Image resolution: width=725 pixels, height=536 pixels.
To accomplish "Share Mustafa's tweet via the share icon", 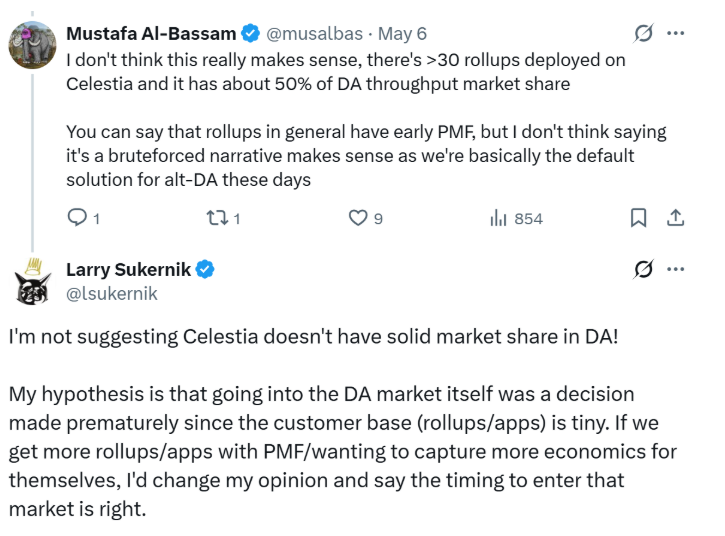I will pos(675,217).
